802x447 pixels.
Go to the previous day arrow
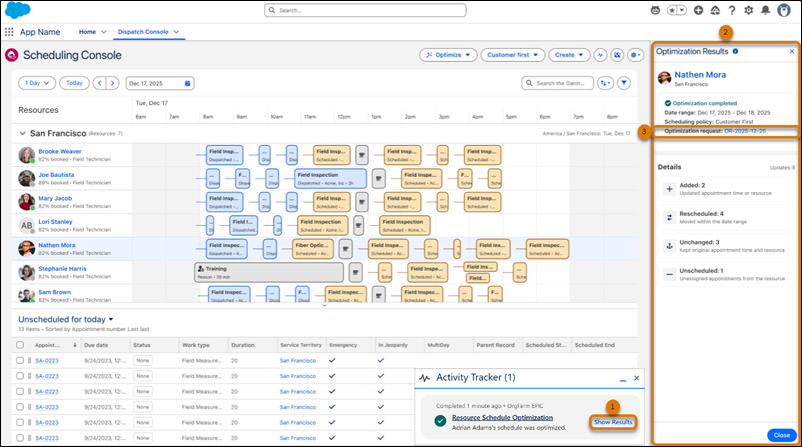[100, 83]
